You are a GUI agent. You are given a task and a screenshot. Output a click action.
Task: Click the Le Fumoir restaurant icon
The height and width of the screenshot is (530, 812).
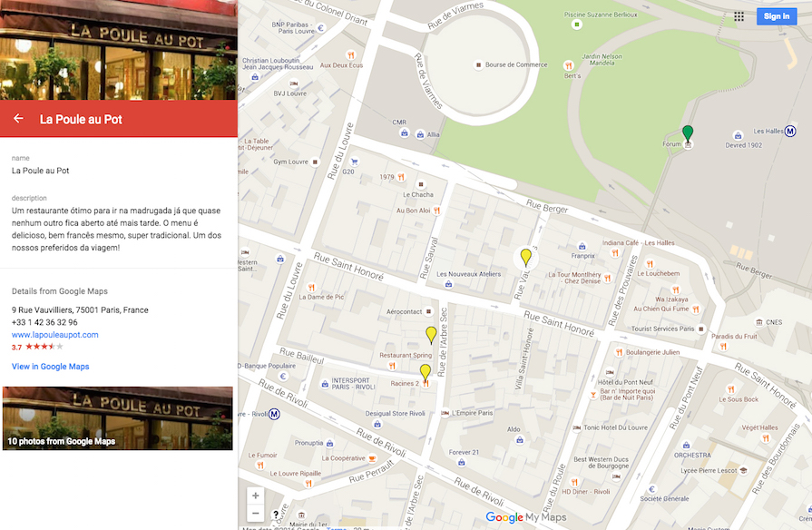260,466
